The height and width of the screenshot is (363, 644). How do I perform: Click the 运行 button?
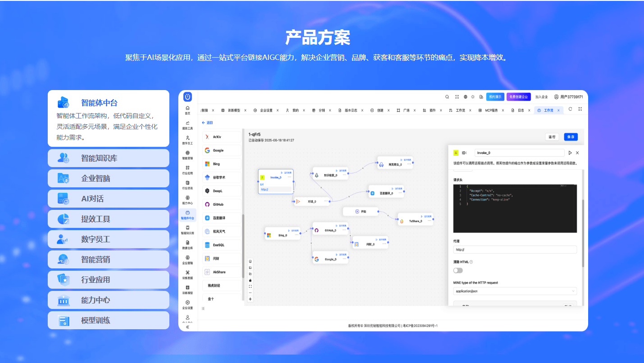click(x=553, y=137)
